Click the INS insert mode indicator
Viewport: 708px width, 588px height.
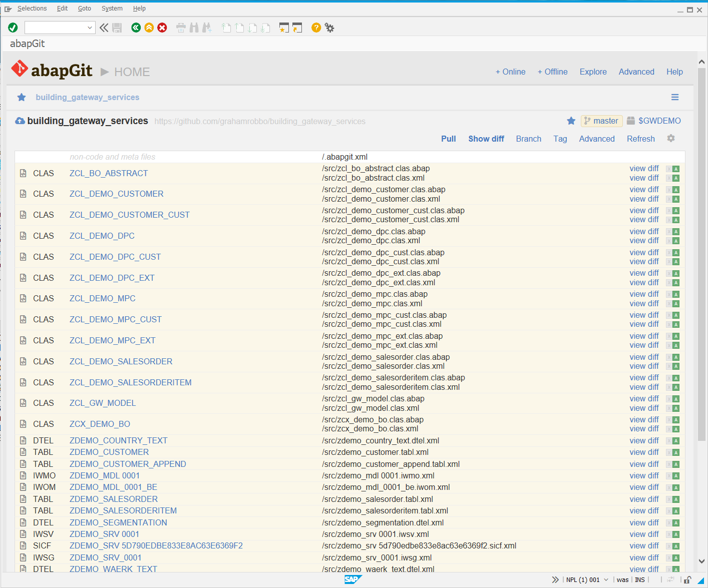pyautogui.click(x=639, y=579)
